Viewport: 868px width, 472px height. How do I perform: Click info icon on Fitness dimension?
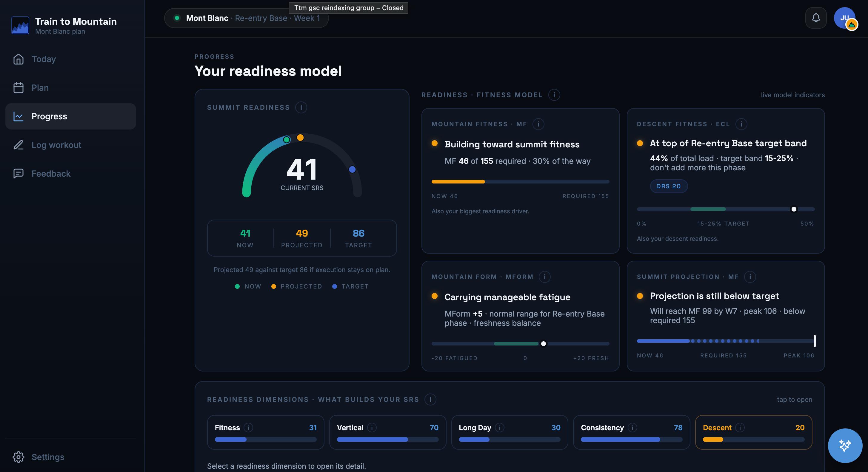248,428
